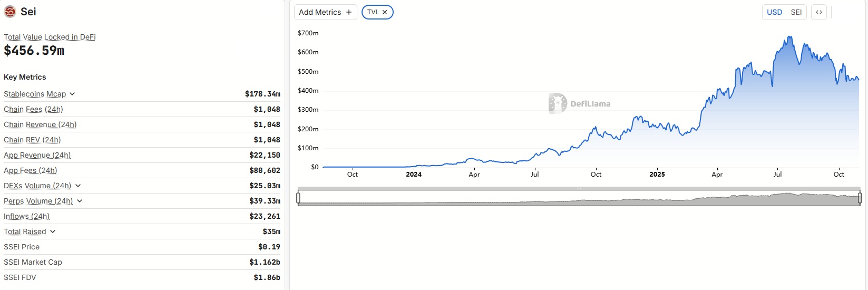This screenshot has width=868, height=290.
Task: Click the Chain Fees (24h) label
Action: pyautogui.click(x=33, y=109)
